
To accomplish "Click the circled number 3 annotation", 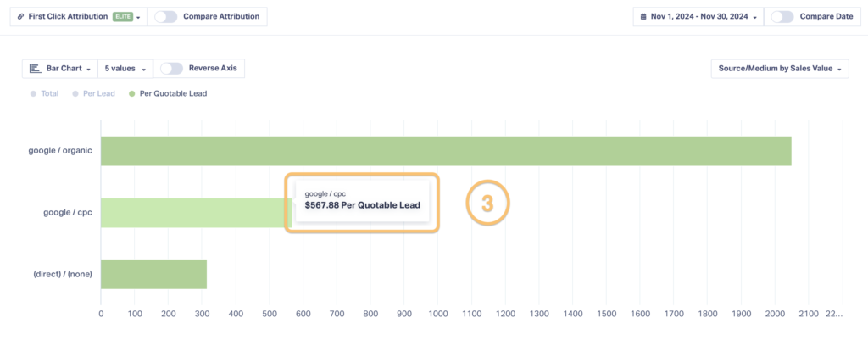I will (x=487, y=204).
